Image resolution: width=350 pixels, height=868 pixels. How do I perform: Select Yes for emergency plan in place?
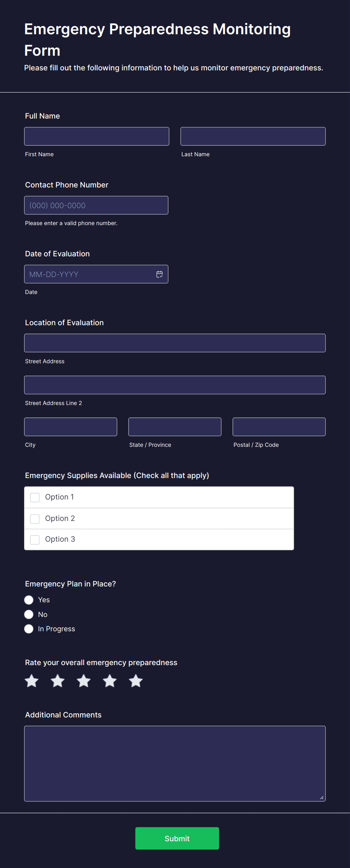coord(29,600)
